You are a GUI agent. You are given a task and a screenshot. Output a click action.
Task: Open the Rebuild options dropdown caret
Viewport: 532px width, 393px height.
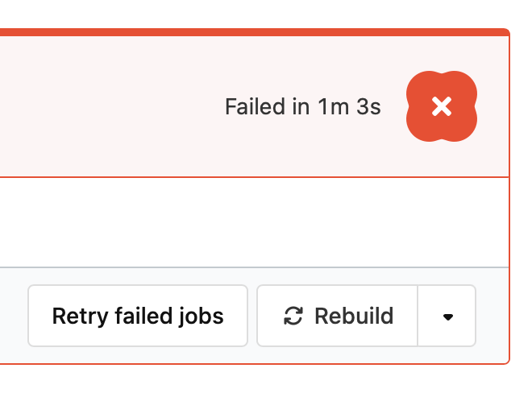point(447,316)
